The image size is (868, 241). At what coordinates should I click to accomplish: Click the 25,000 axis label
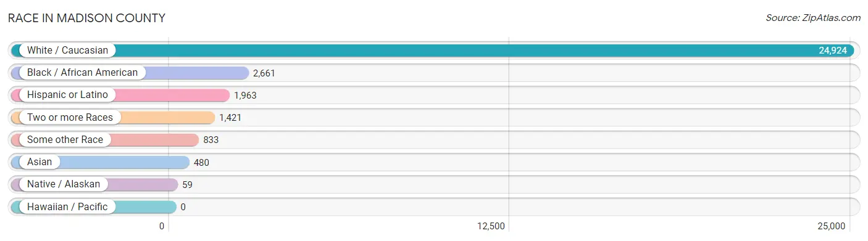(831, 226)
